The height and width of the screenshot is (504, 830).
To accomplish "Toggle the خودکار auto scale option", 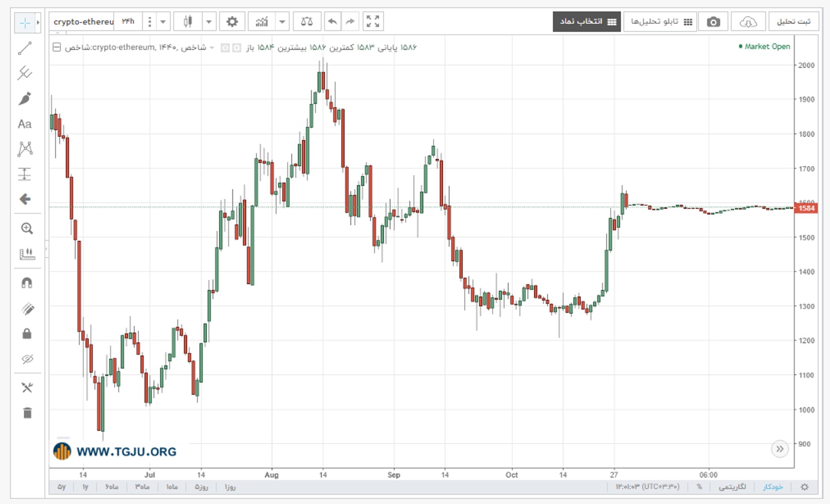I will click(773, 487).
